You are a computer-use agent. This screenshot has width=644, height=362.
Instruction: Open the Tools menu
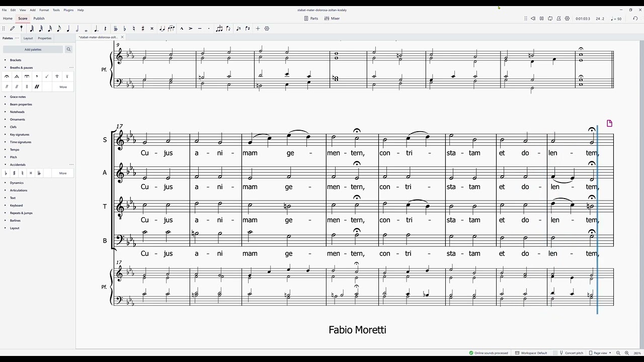[56, 10]
